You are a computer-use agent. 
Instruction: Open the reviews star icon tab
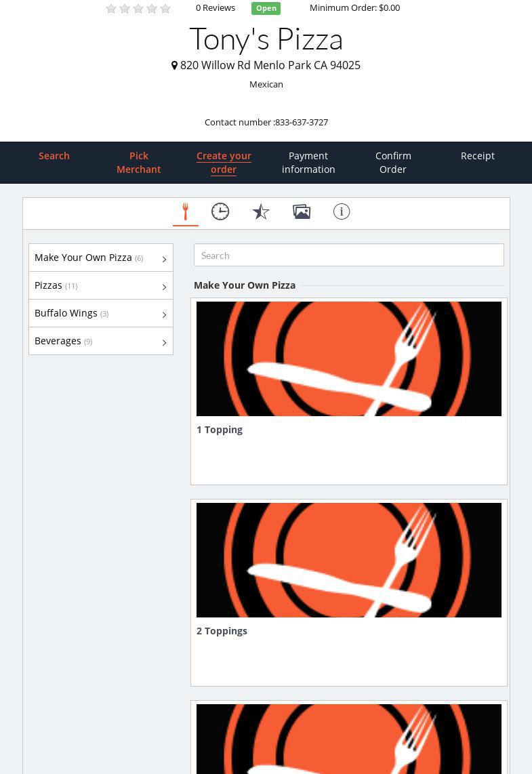[x=261, y=211]
